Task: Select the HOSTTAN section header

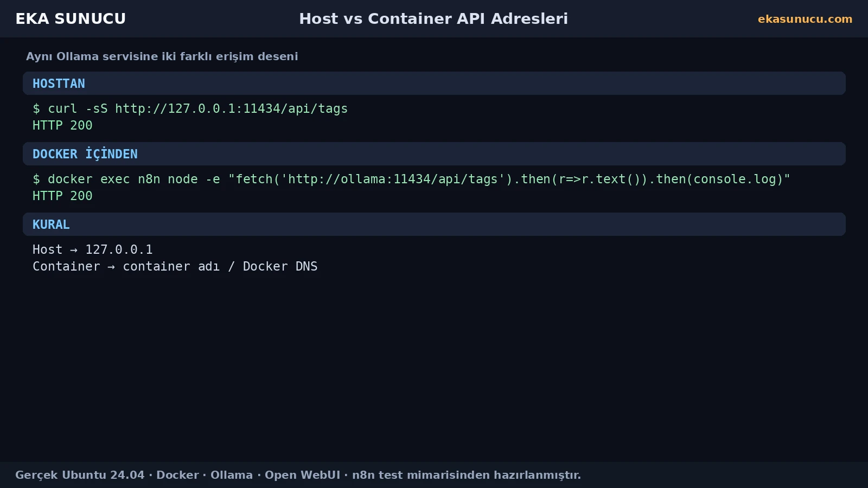Action: 434,84
